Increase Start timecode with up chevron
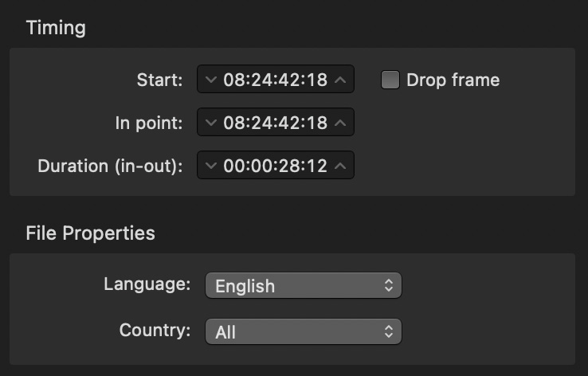Screen dimensions: 588x376 point(340,80)
